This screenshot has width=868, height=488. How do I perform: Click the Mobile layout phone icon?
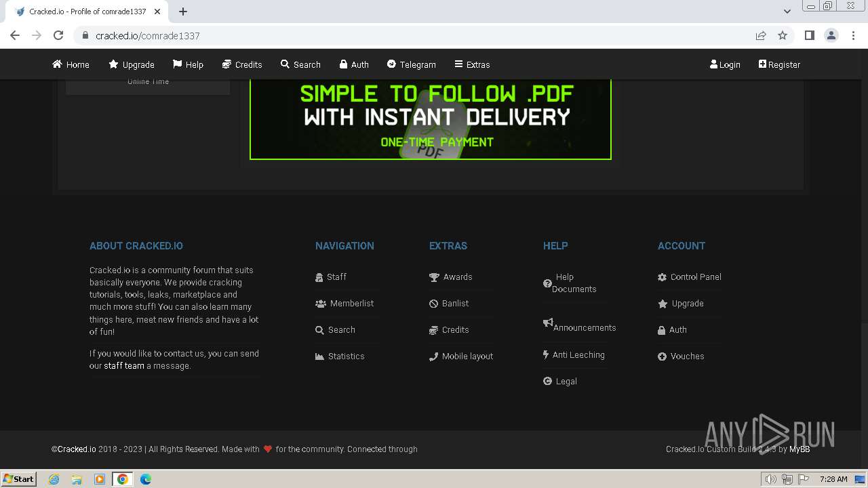(x=433, y=357)
